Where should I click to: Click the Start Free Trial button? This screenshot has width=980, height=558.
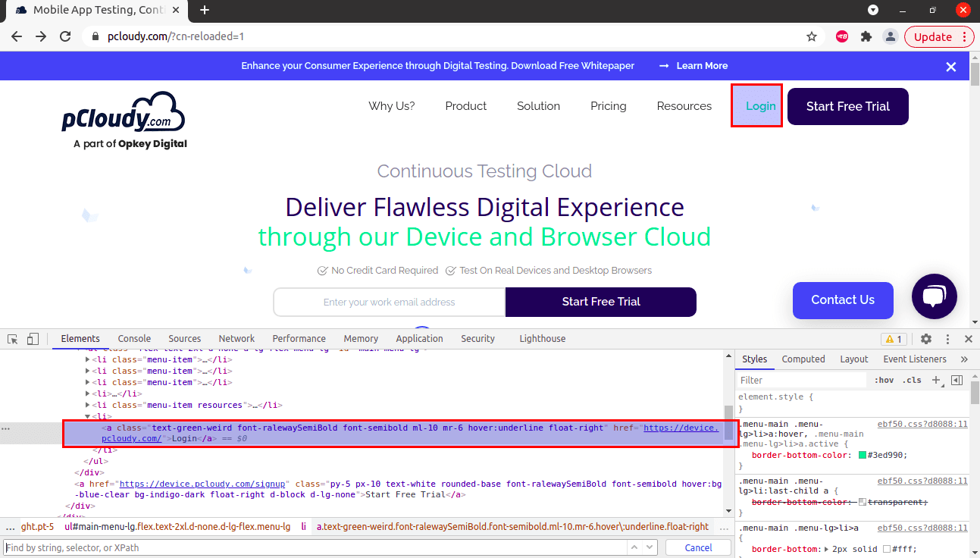847,106
